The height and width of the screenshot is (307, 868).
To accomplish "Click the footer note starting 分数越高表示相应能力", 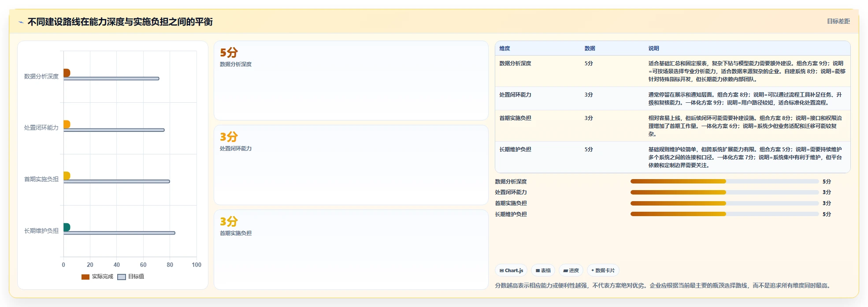I will pyautogui.click(x=664, y=286).
